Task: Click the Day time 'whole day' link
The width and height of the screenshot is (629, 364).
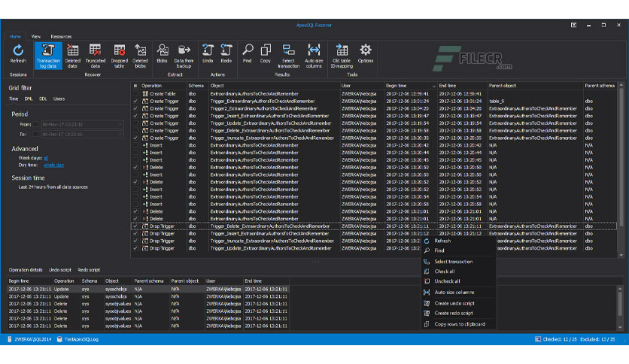Action: pos(53,165)
